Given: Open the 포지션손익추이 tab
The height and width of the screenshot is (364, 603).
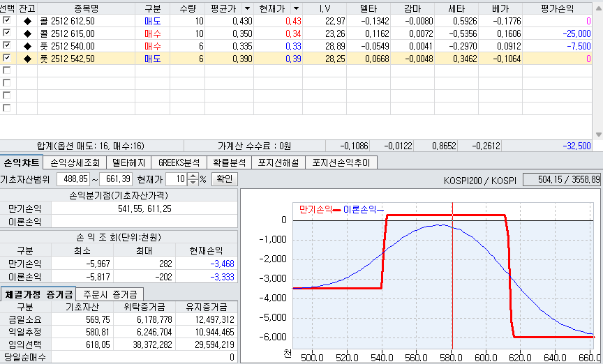Looking at the screenshot, I should pyautogui.click(x=341, y=162).
